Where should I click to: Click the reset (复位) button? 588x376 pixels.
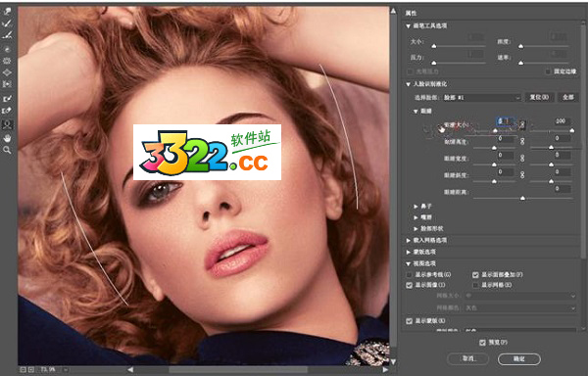point(539,97)
